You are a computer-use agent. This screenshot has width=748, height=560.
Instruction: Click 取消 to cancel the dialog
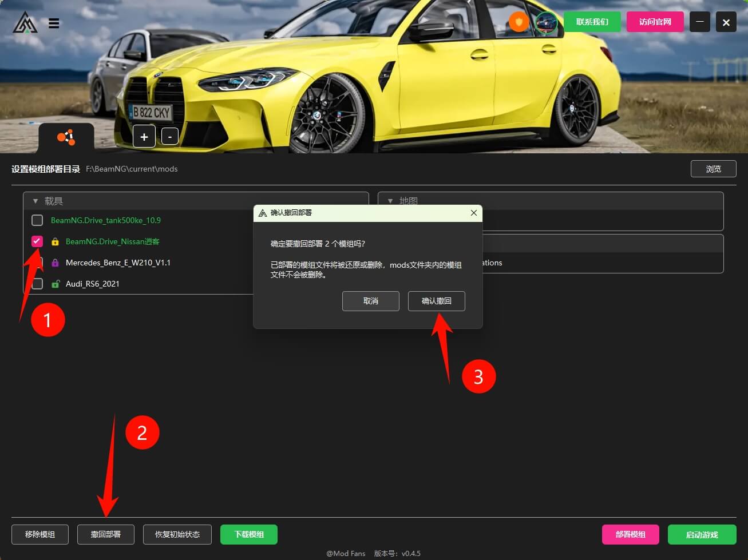pos(370,301)
